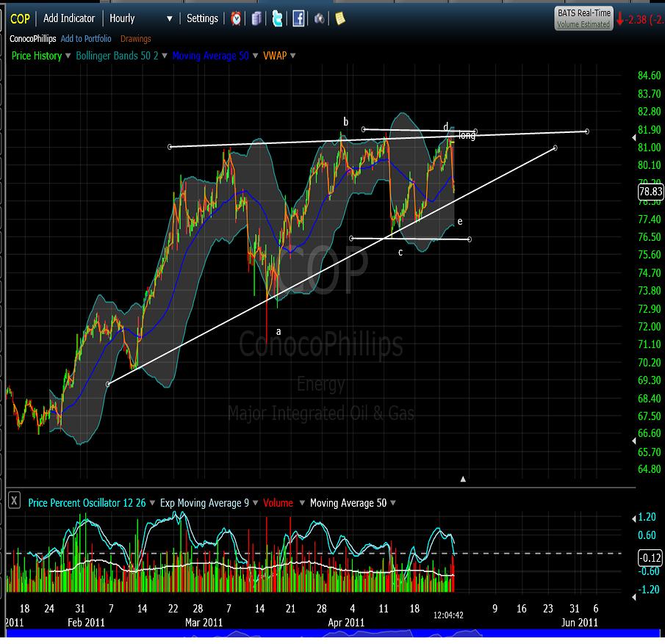Expand the VWAP indicator options arrow
665x644 pixels.
pyautogui.click(x=292, y=56)
